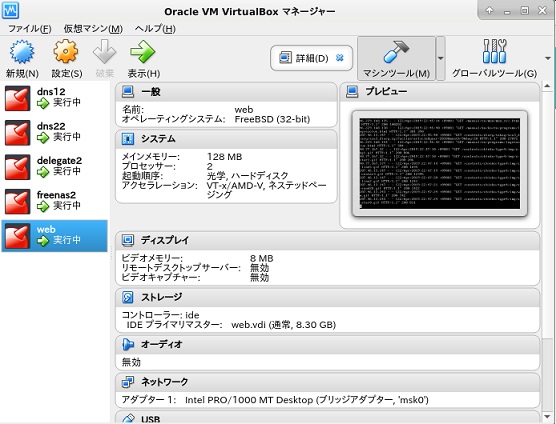Click 'FreeBSD (32-bit)' operating system value
Screen dimensions: 556x424
pos(272,119)
